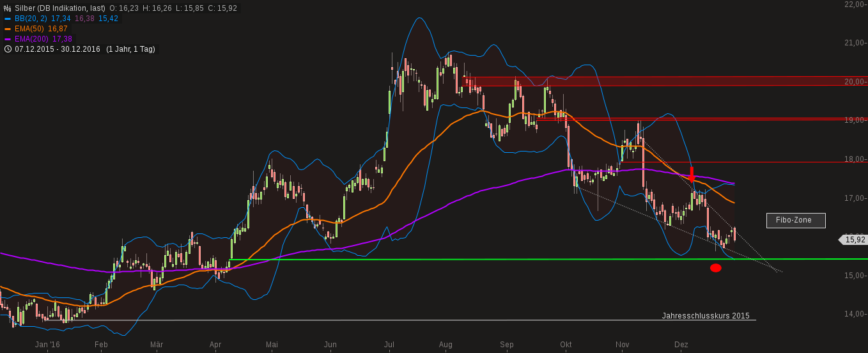This screenshot has width=868, height=353.
Task: Click the Nov time axis label
Action: [x=623, y=345]
